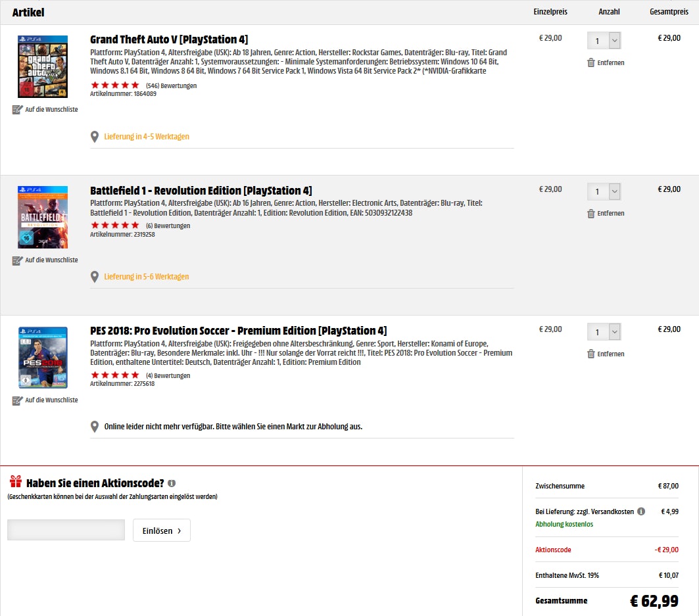The height and width of the screenshot is (616, 699).
Task: Click the wishlist pencil icon under GTA V cover
Action: 17,109
